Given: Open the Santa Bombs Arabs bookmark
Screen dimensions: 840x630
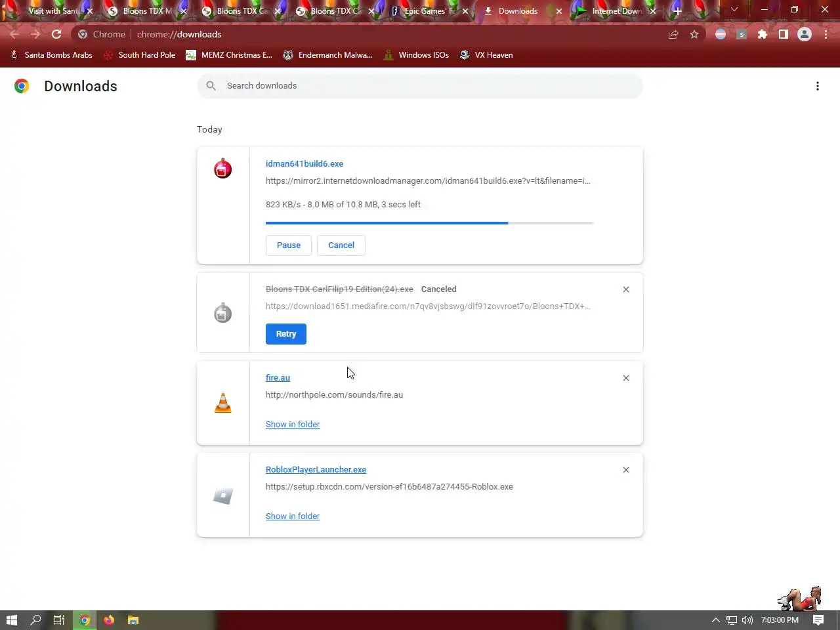Looking at the screenshot, I should pyautogui.click(x=52, y=55).
